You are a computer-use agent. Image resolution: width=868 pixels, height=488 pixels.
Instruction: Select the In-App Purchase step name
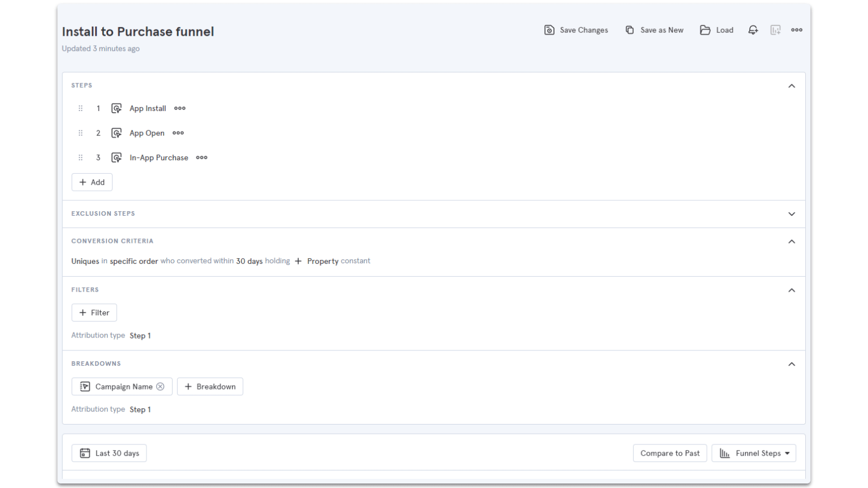pyautogui.click(x=159, y=157)
